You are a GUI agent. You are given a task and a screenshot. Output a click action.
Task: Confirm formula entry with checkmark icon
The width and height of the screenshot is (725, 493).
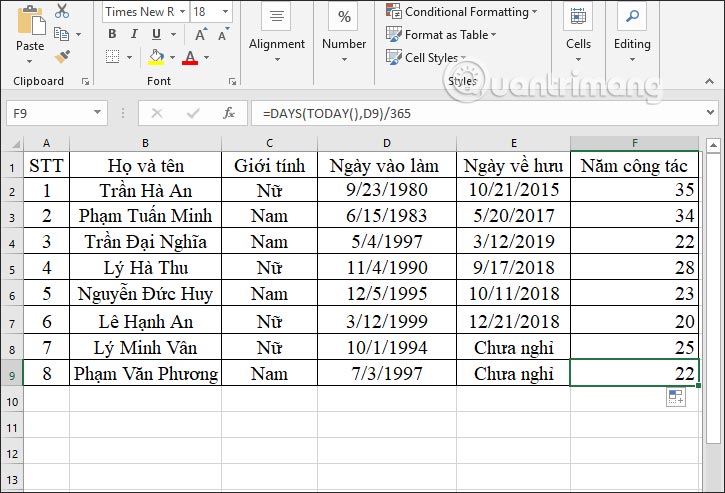coord(193,113)
